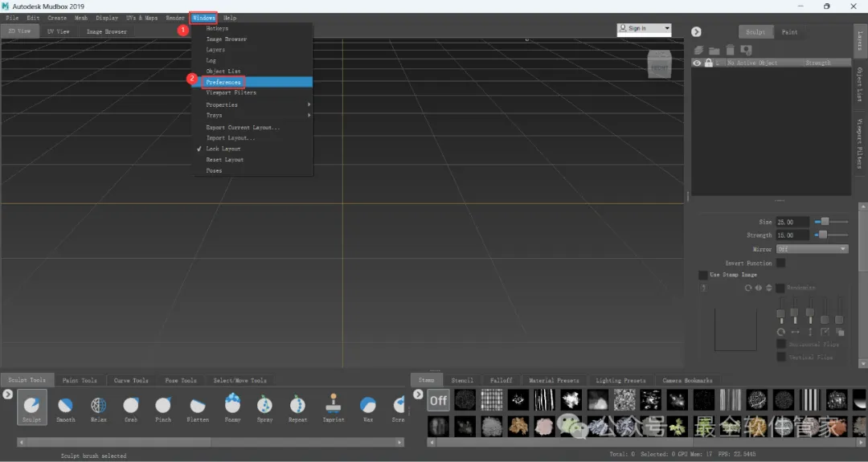Select the Relax brush tool
Viewport: 868px width, 462px height.
[x=99, y=408]
